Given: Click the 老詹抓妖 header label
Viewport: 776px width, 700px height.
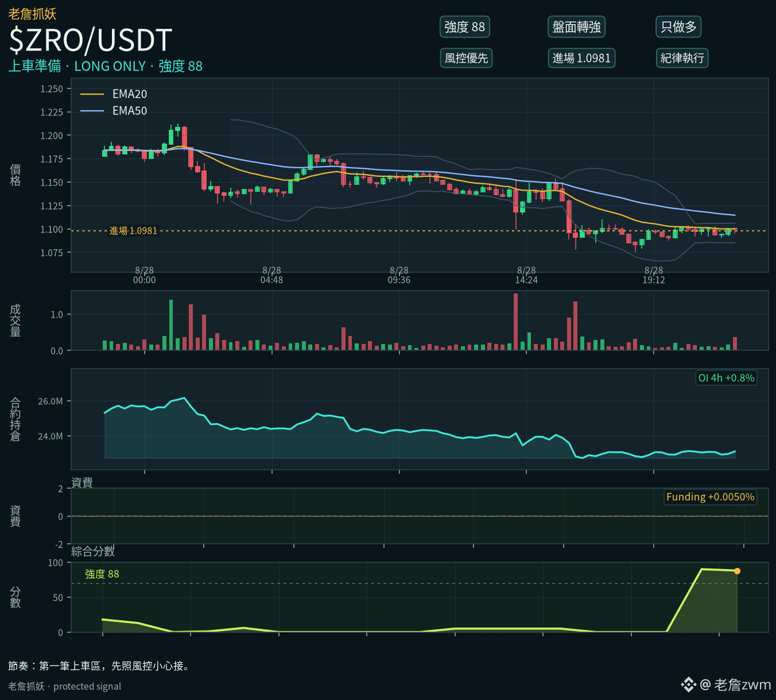Looking at the screenshot, I should pyautogui.click(x=33, y=14).
